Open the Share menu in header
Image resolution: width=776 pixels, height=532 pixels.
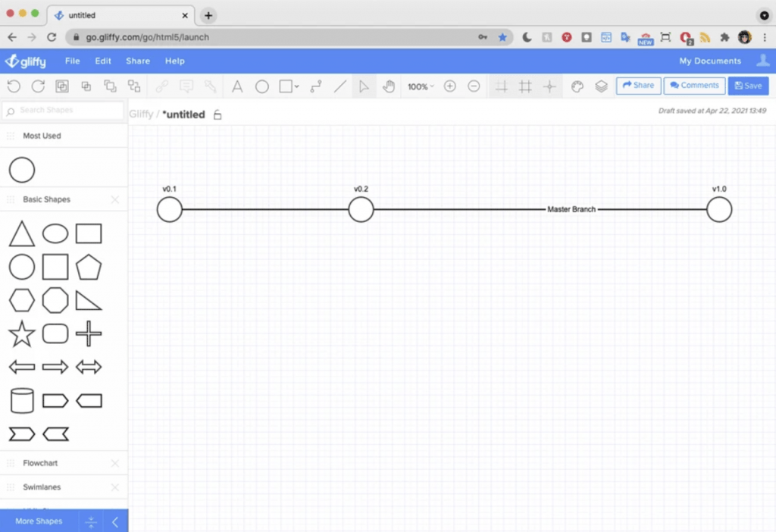pos(138,61)
